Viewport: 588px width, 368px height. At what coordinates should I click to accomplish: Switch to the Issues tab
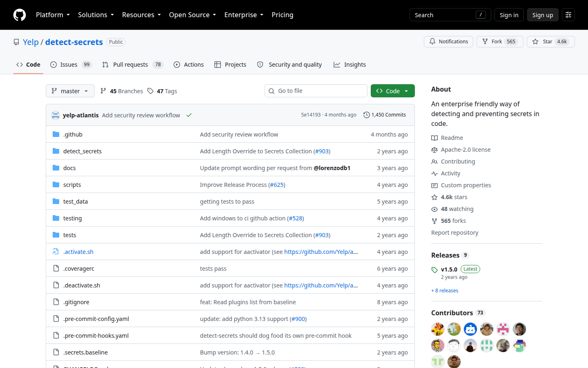click(71, 65)
